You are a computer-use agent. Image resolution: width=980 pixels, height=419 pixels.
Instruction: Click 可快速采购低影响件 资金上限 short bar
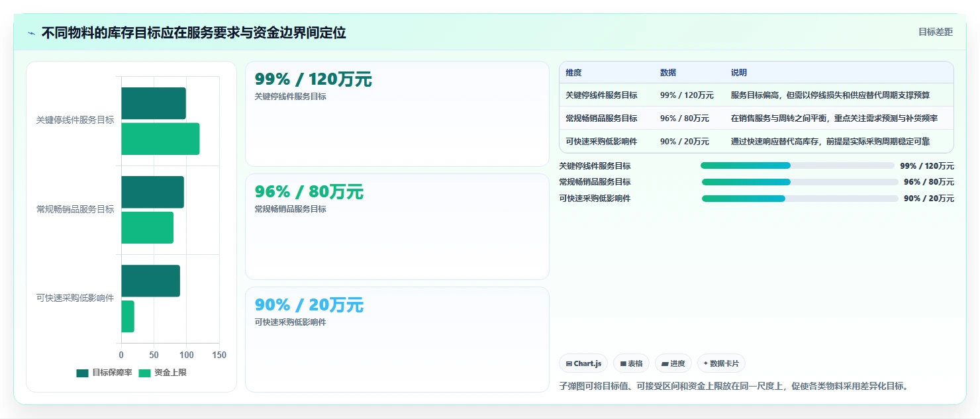[x=128, y=316]
